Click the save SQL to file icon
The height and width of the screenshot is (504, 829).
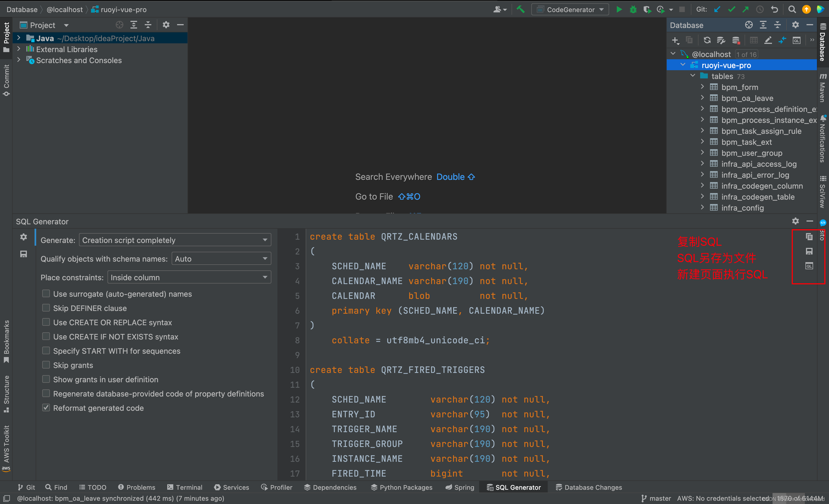(x=809, y=251)
